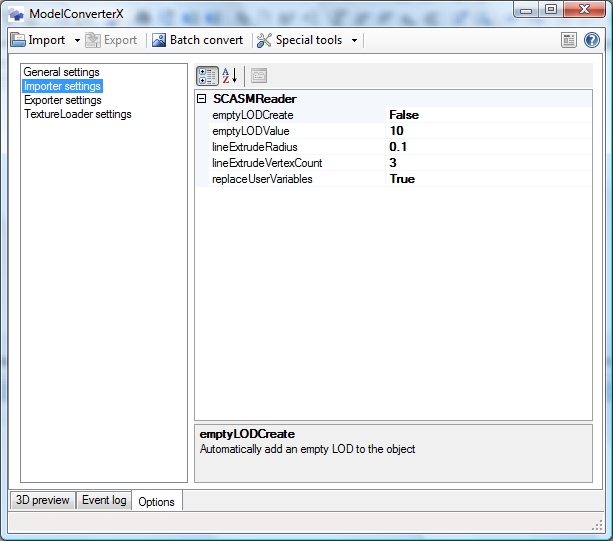Switch to the Event log tab
This screenshot has height=541, width=613.
pos(104,500)
